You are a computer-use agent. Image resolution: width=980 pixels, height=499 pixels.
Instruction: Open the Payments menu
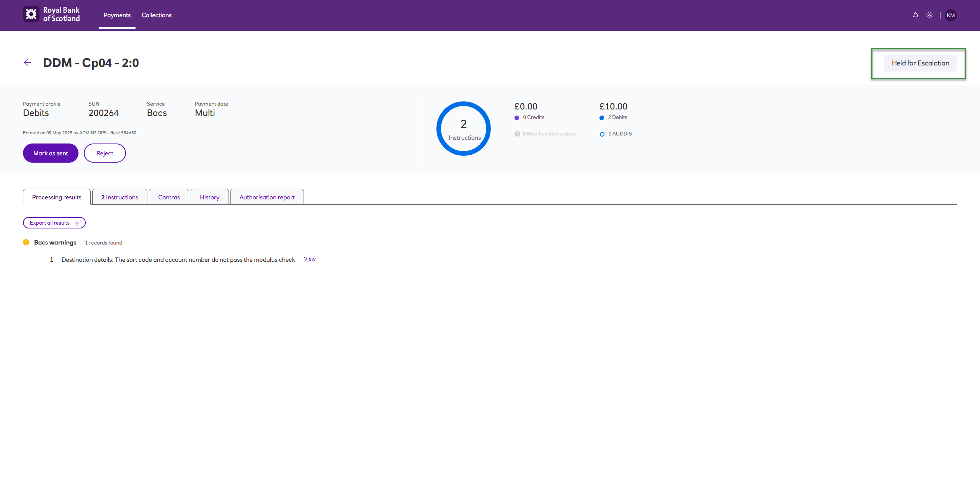pyautogui.click(x=117, y=15)
